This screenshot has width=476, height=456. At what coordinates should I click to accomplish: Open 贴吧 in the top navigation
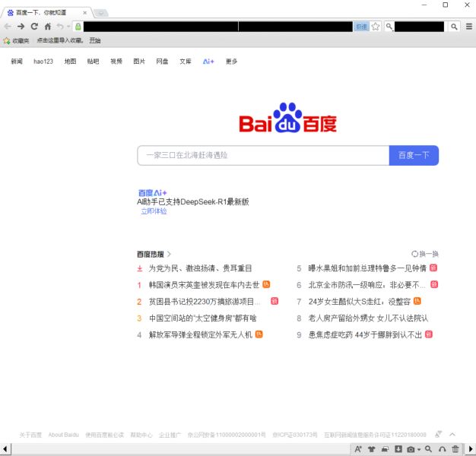pyautogui.click(x=94, y=62)
